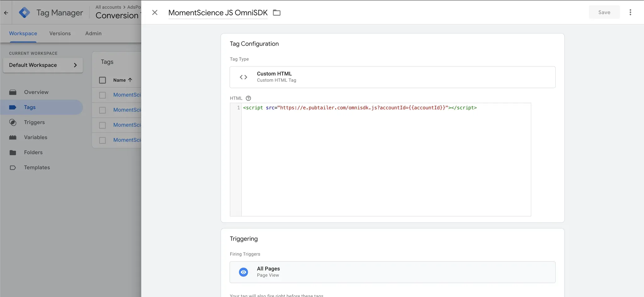Toggle the select-all tags checkbox
The height and width of the screenshot is (297, 644).
(x=103, y=80)
